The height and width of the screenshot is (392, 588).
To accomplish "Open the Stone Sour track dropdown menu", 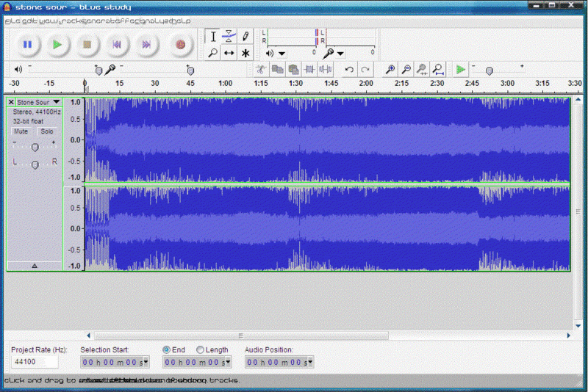I will click(x=56, y=103).
